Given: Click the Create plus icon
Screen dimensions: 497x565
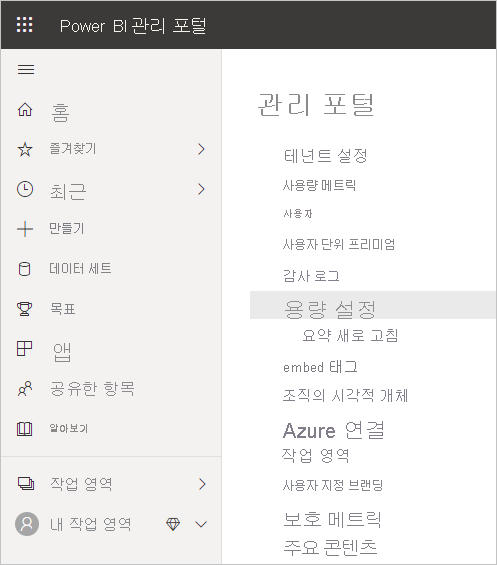Looking at the screenshot, I should (x=25, y=229).
